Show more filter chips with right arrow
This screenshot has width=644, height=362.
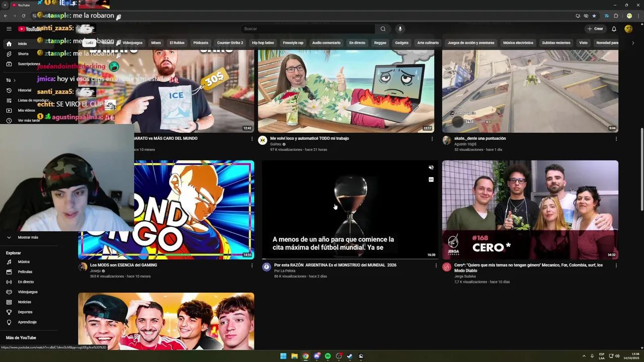tap(633, 43)
